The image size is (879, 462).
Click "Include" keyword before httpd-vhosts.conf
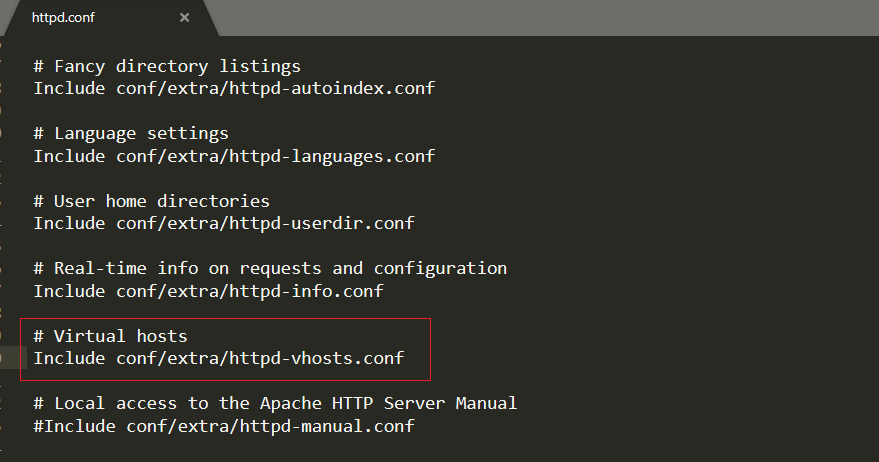pos(69,358)
